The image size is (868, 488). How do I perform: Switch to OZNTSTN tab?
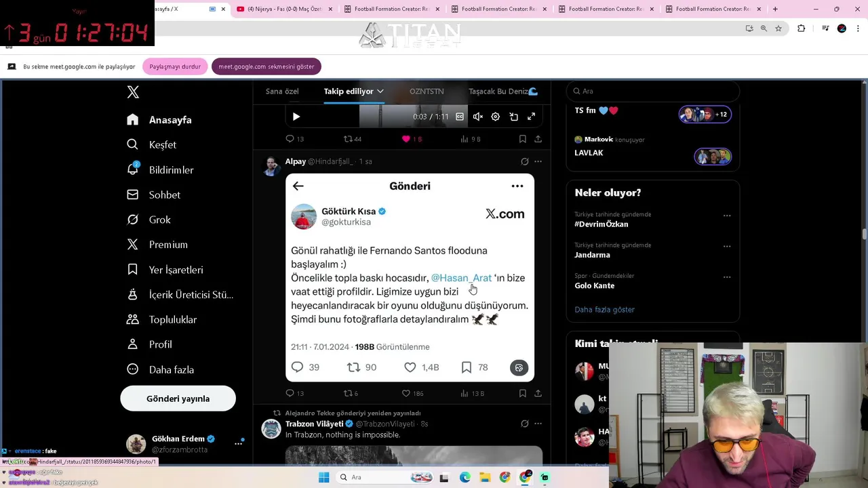click(x=427, y=91)
